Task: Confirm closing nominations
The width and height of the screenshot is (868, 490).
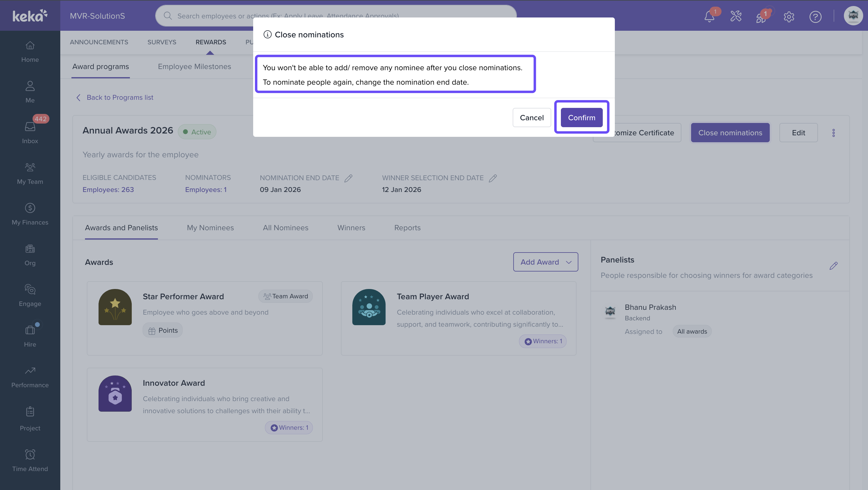Action: [581, 118]
